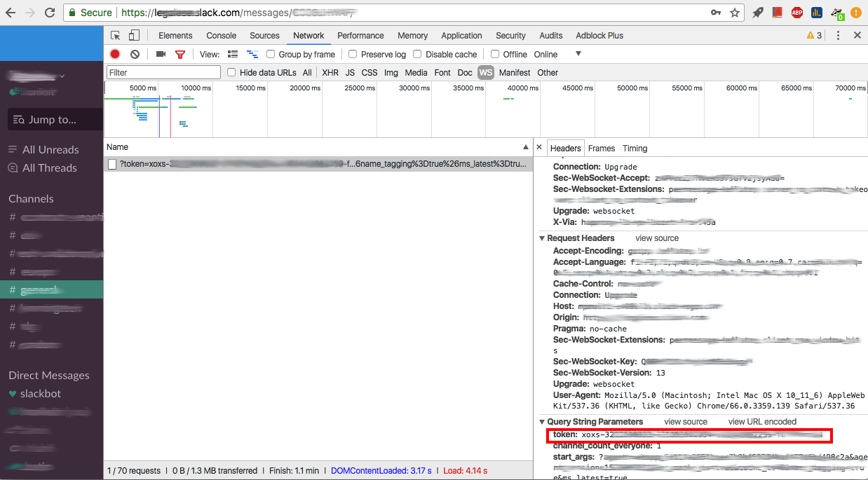The image size is (868, 480).
Task: Click the red record network log button
Action: (x=115, y=54)
